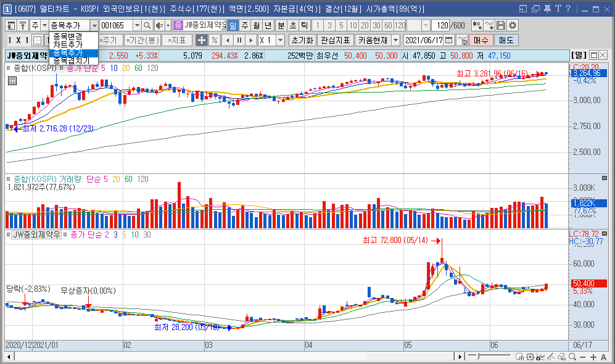Select second 초 period toggle
This screenshot has height=364, width=615.
point(292,25)
